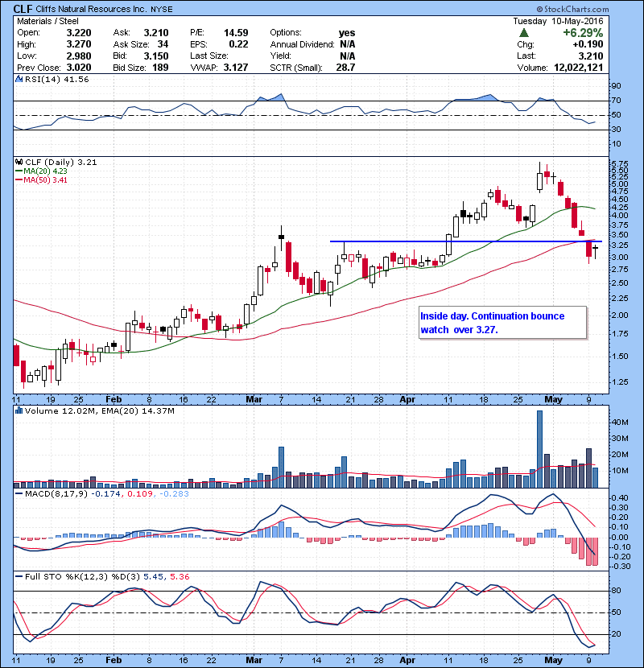
Task: Select the EPS value 0.22
Action: coord(238,44)
